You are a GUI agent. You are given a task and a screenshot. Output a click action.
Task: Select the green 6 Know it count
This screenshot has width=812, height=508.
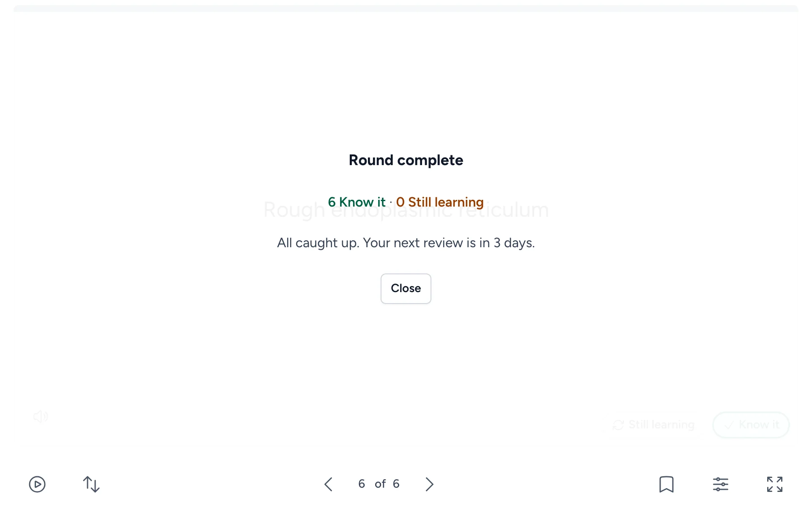[357, 202]
